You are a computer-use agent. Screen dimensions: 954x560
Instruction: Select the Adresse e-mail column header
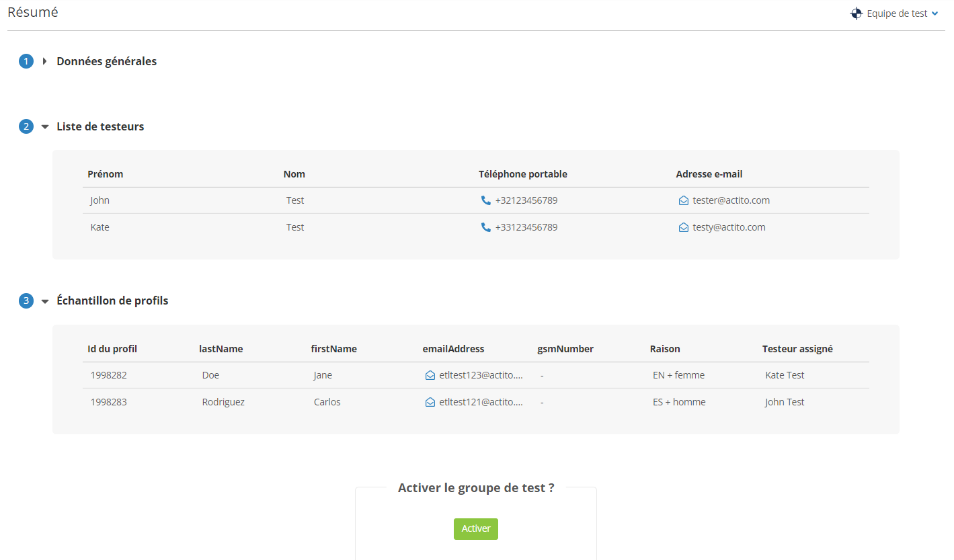(x=709, y=174)
